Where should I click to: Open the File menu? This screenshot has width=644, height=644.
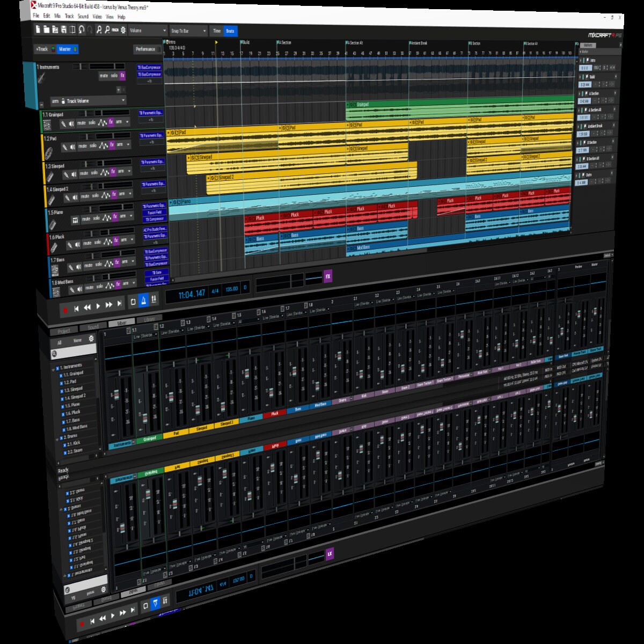36,16
